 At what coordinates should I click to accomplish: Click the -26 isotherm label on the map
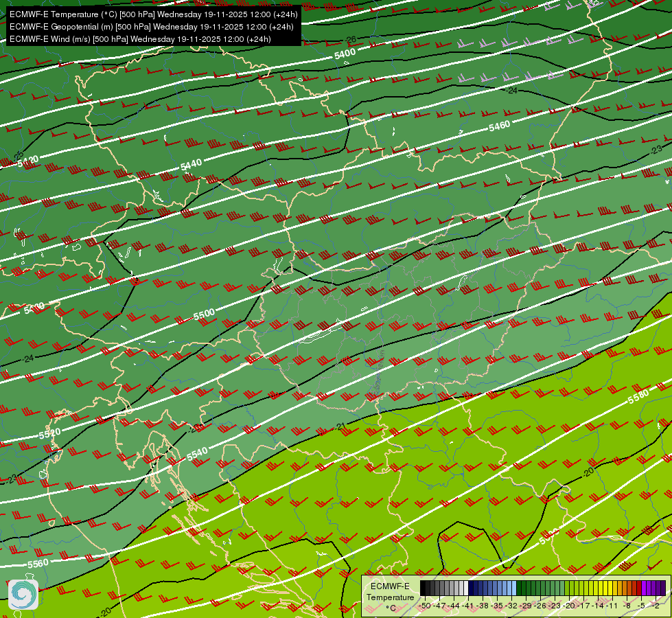351,40
